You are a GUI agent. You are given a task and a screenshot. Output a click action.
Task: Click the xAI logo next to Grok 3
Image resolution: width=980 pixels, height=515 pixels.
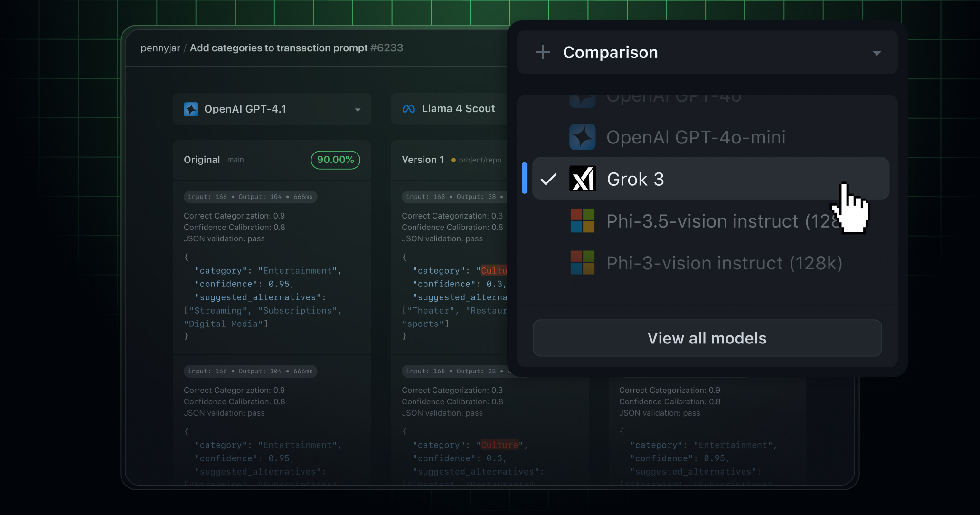(583, 179)
